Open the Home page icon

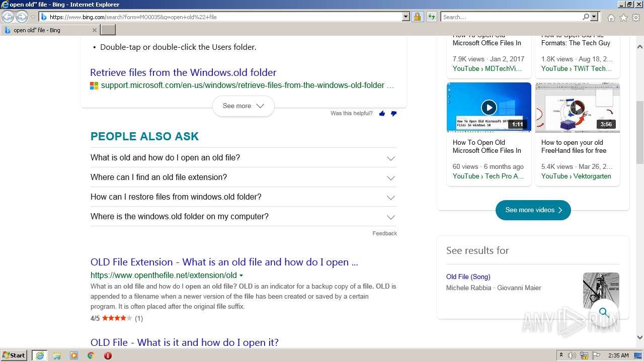(611, 18)
